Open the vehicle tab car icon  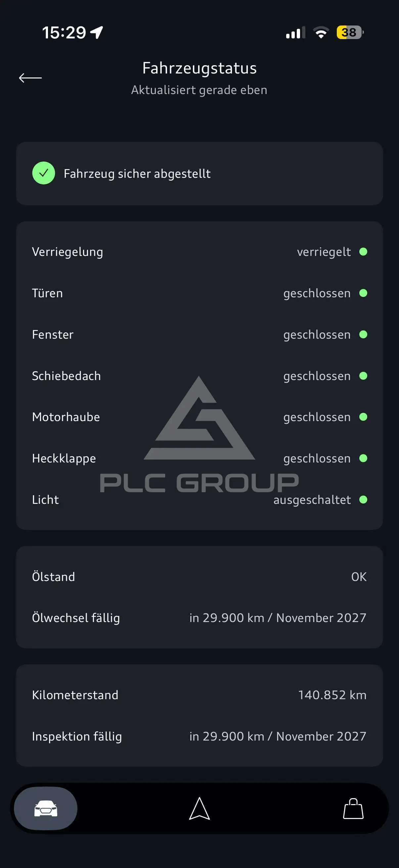46,808
